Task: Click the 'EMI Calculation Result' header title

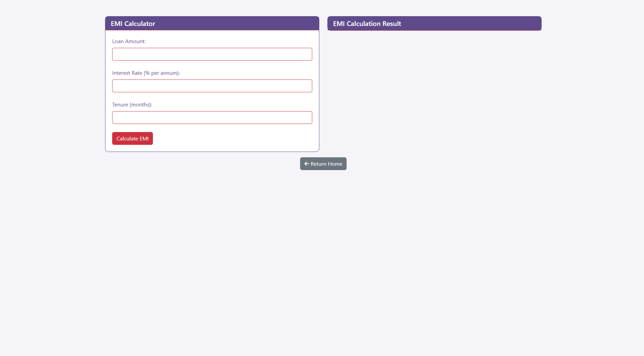Action: (x=367, y=24)
